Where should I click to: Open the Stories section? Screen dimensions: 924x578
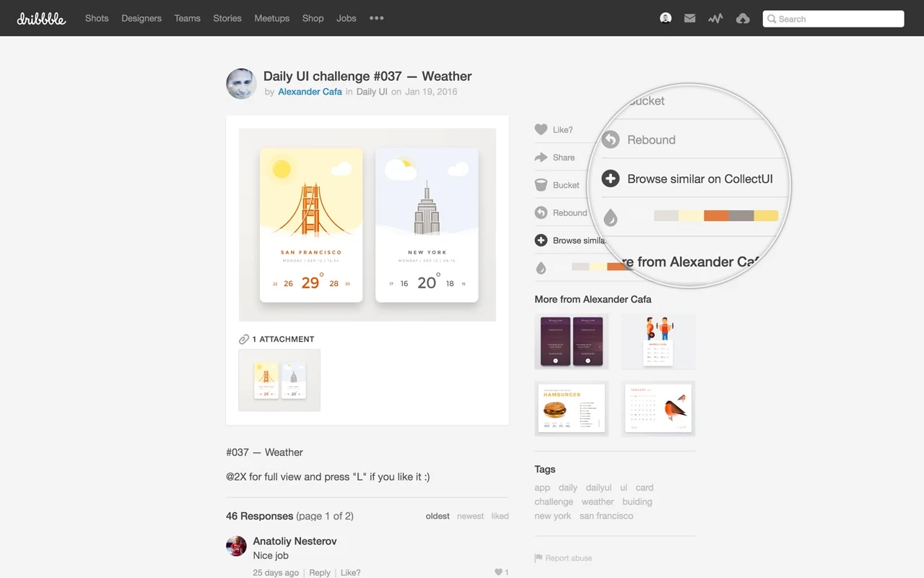click(227, 18)
